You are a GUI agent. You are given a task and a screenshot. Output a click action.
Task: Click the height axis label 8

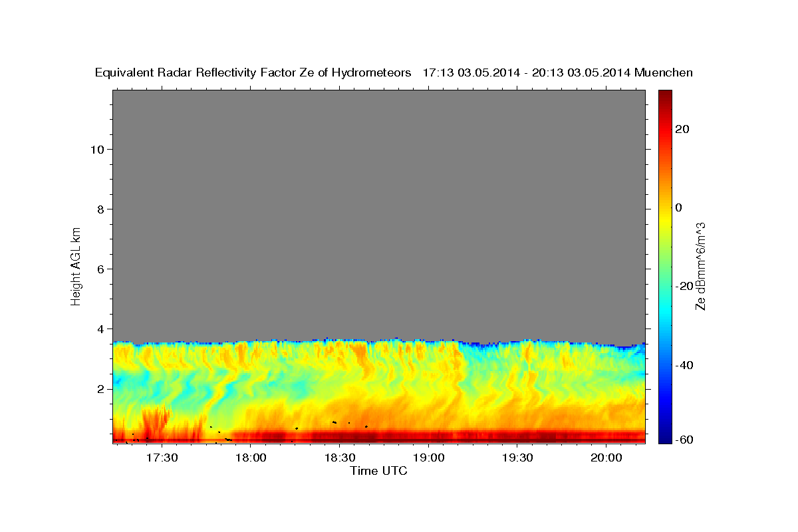coord(100,209)
